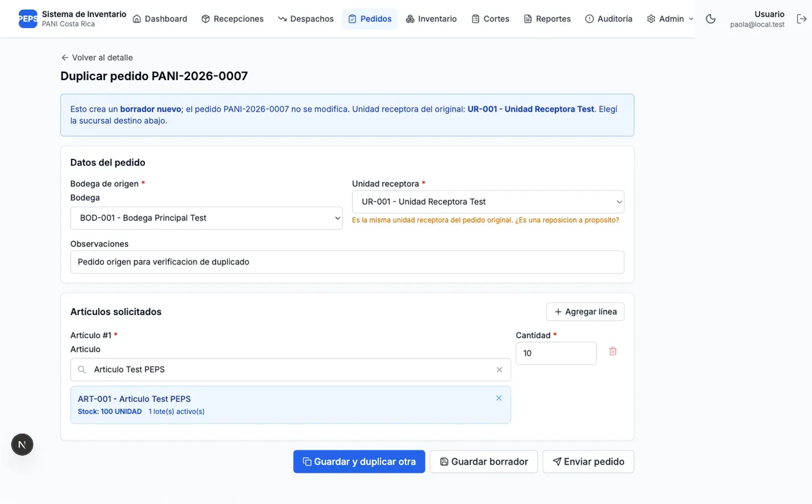Click Duplicar pedido PANI-2026-0007 heading
Image resolution: width=812 pixels, height=504 pixels.
[x=154, y=76]
